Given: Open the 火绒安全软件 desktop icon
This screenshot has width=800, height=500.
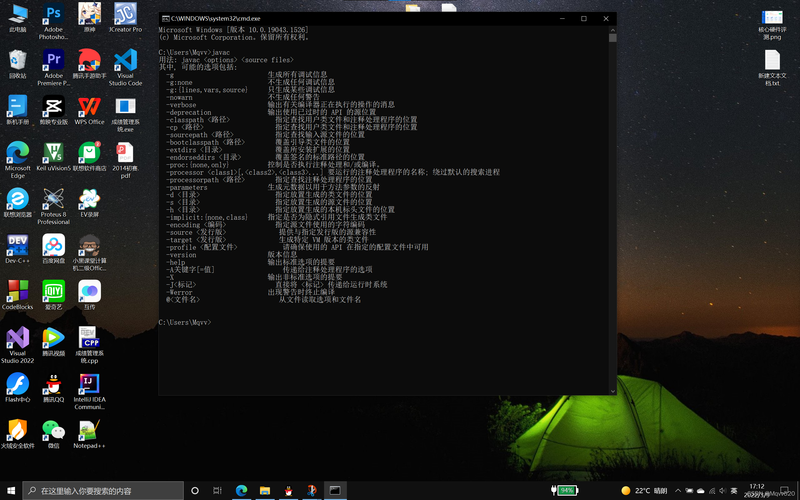Looking at the screenshot, I should pyautogui.click(x=17, y=434).
